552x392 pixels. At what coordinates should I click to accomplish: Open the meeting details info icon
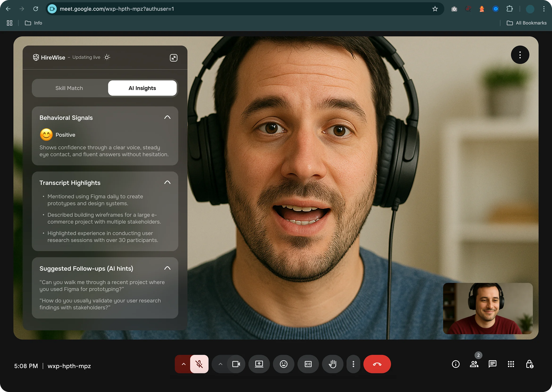[456, 364]
